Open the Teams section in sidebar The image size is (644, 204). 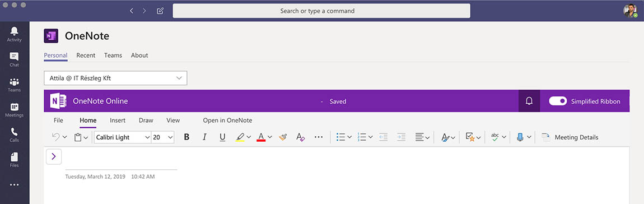(15, 84)
